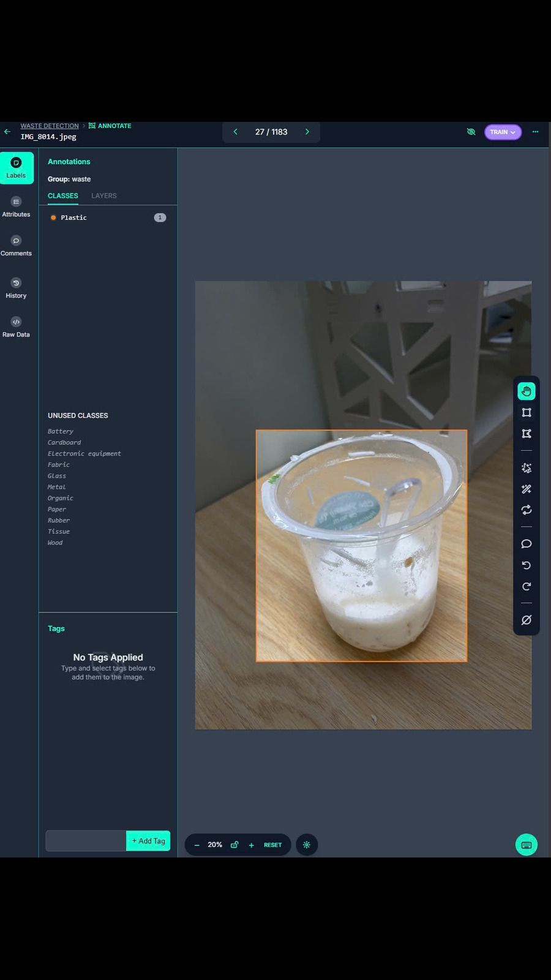Toggle the zoom lock icon
This screenshot has height=980, width=551.
coord(234,845)
